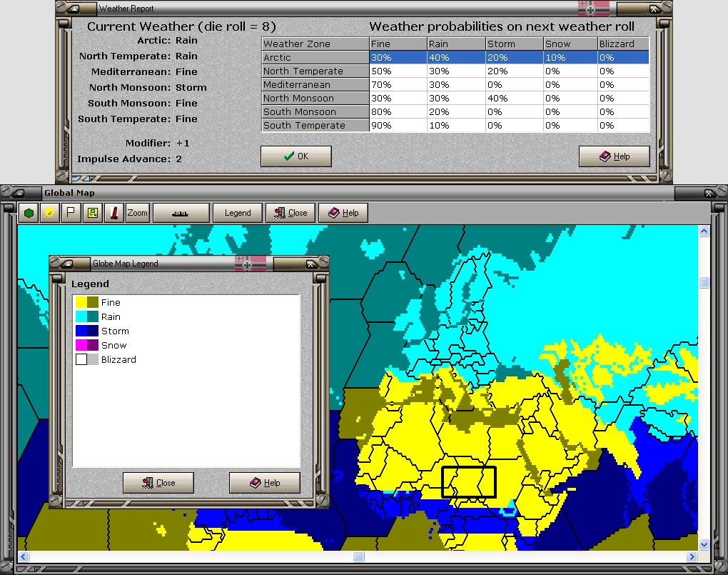Close the Global Map from the toolbar
Viewport: 728px width, 575px height.
pyautogui.click(x=290, y=213)
